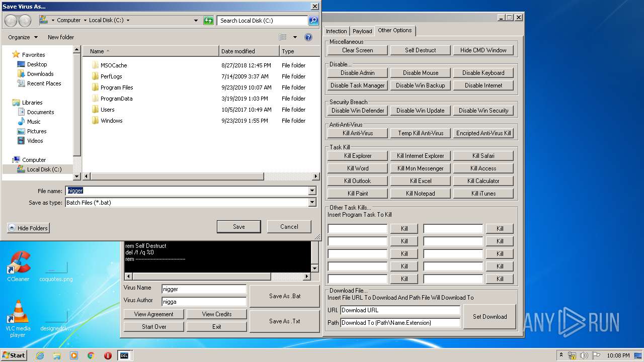Select the Windows folder icon
The image size is (644, 362).
[95, 121]
